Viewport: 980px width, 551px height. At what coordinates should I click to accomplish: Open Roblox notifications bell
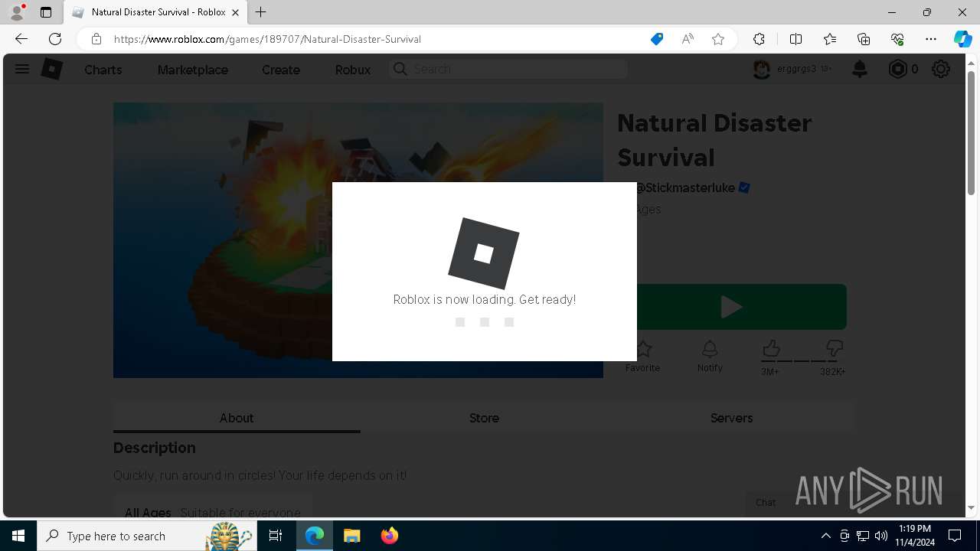tap(860, 69)
